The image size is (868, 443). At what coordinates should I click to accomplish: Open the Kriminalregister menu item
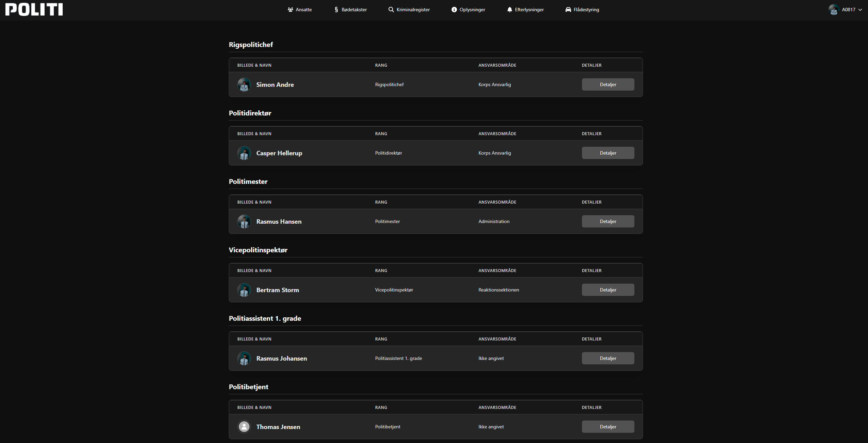(413, 10)
